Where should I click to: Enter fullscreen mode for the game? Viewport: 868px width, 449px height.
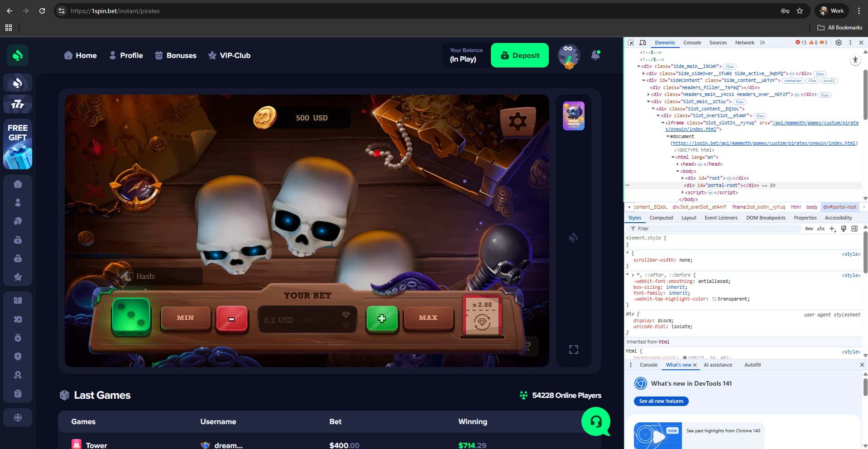click(573, 349)
